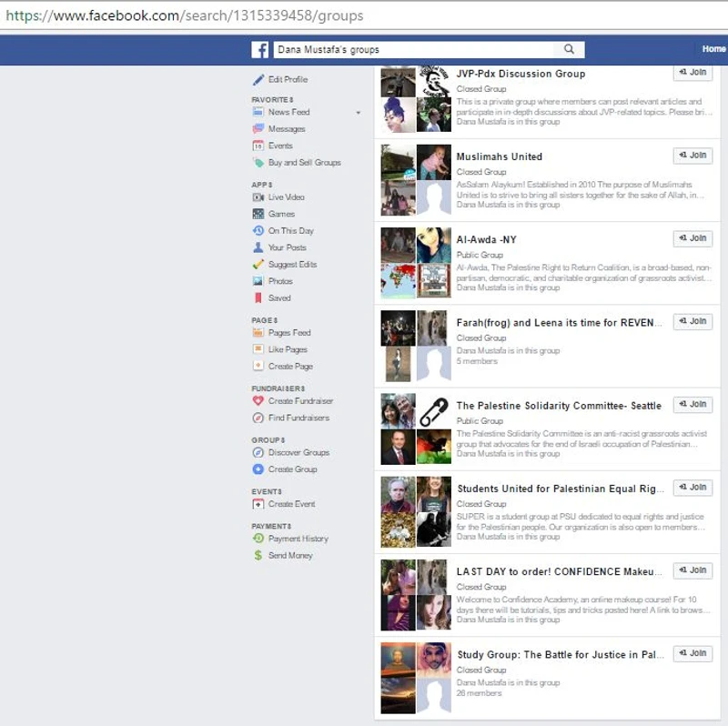Viewport: 728px width, 726px height.
Task: Click the News Feed sidebar icon
Action: [x=258, y=112]
